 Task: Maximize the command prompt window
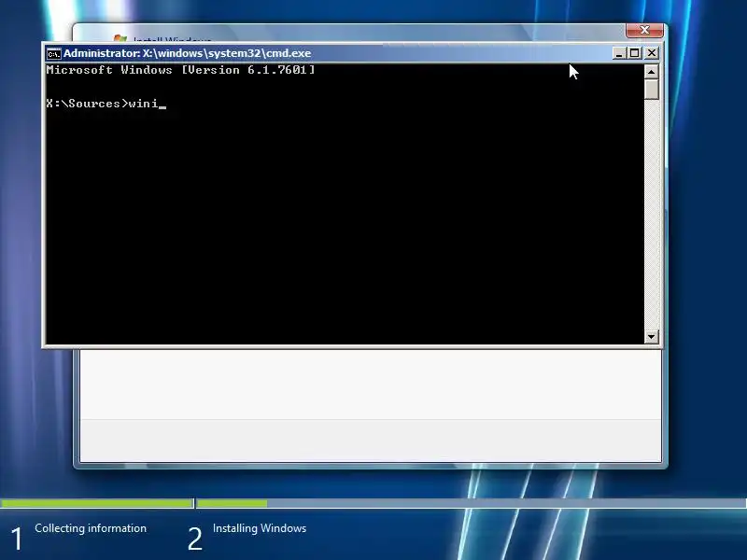[635, 53]
